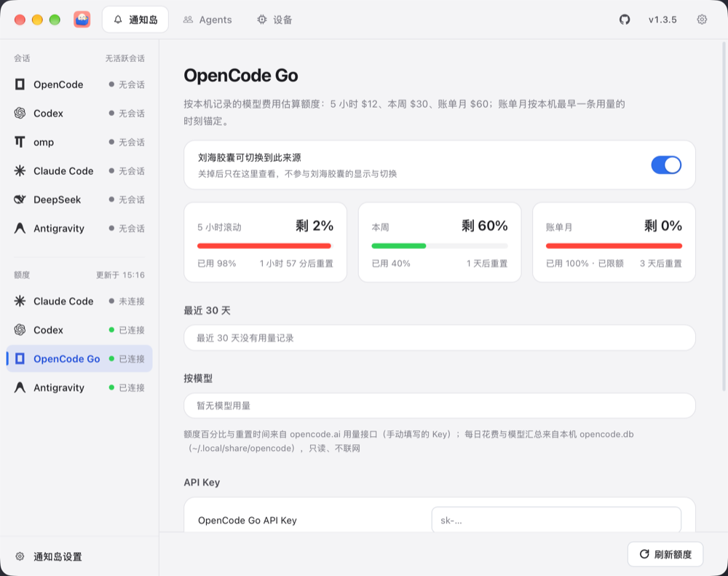Click the v1.3.5 version label

click(x=662, y=20)
